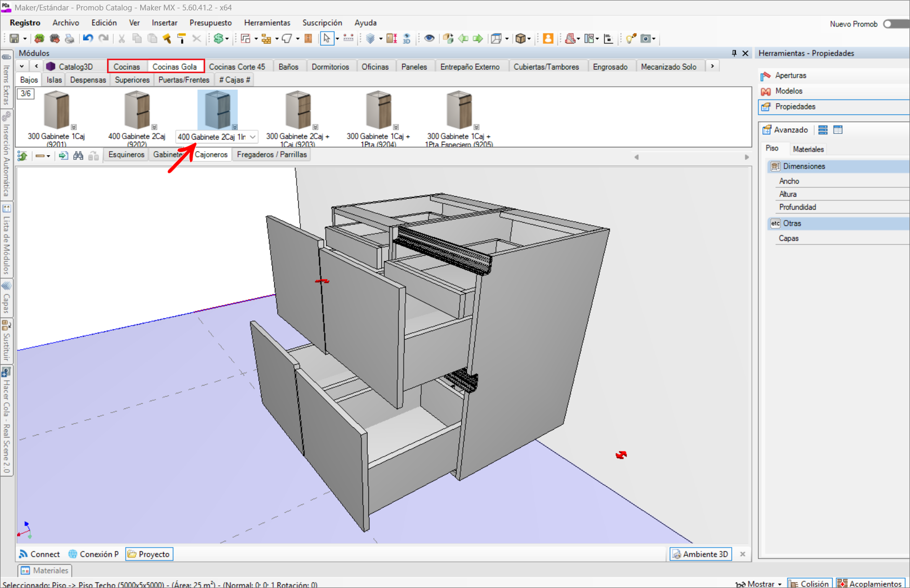Click the 3D measurement icon in toolbar
Screen dimensions: 910x588
pyautogui.click(x=407, y=38)
